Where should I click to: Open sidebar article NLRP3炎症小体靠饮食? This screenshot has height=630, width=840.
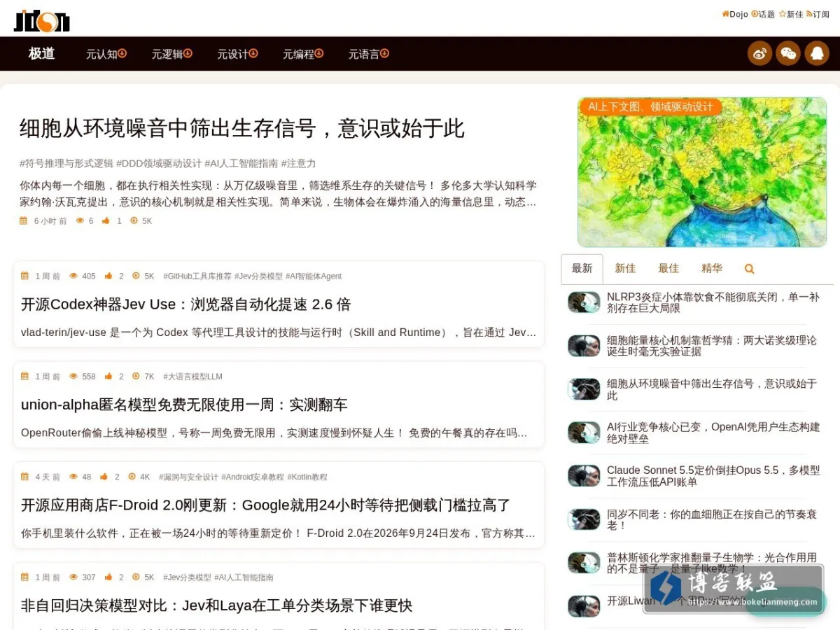713,302
